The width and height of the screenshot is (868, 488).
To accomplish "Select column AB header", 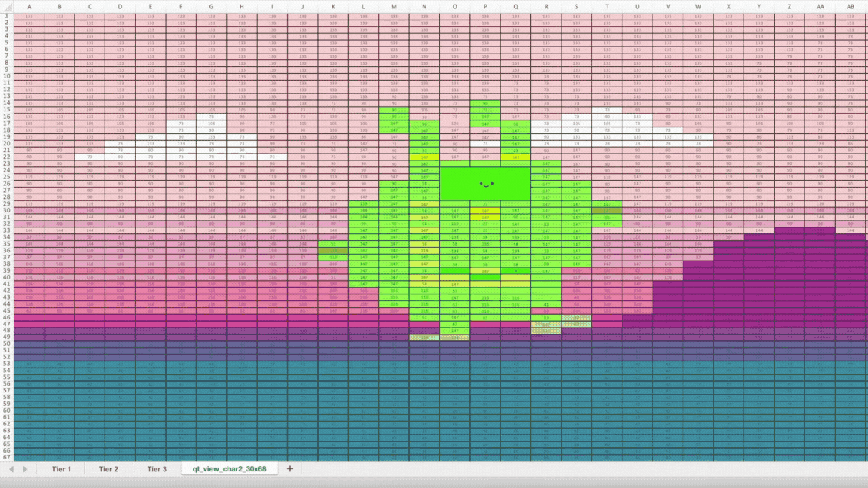I will tap(849, 7).
